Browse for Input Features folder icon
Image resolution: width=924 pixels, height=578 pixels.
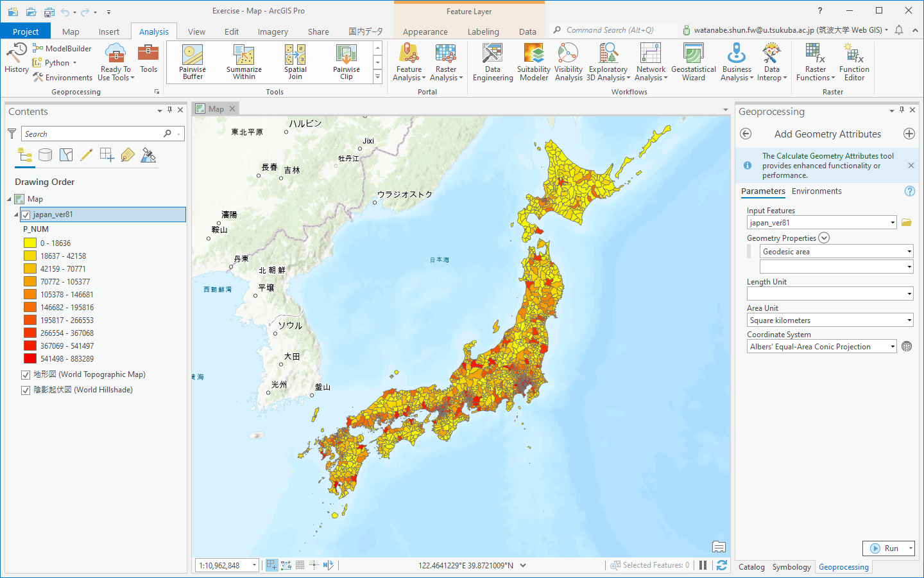point(907,222)
